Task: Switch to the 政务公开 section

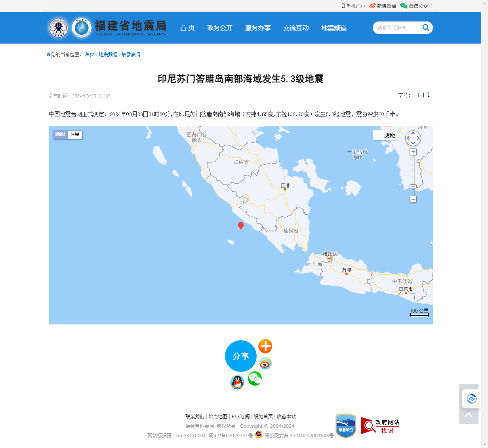Action: tap(220, 28)
